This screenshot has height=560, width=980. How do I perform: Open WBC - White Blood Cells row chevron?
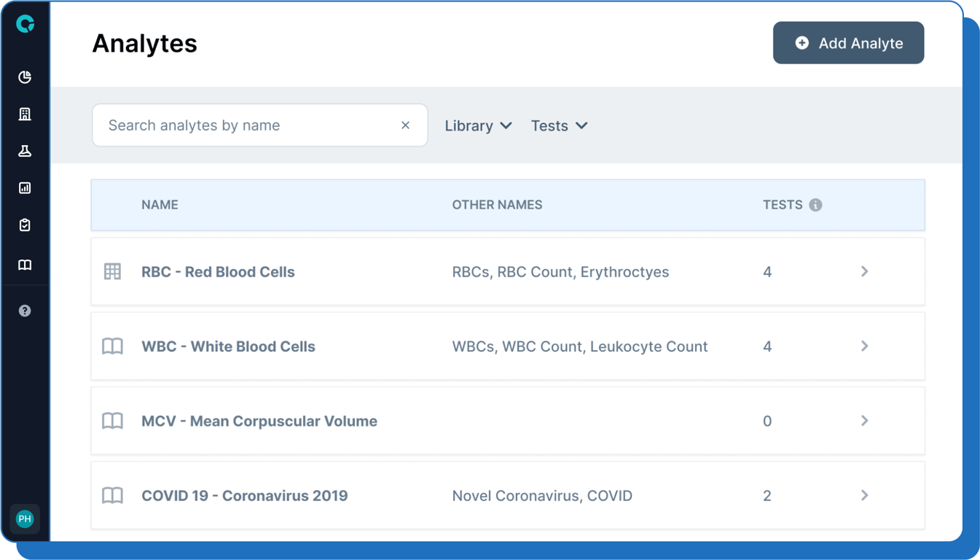click(864, 346)
